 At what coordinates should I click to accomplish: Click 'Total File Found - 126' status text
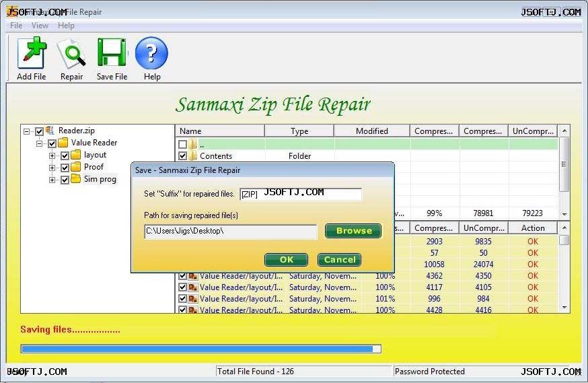pos(256,372)
